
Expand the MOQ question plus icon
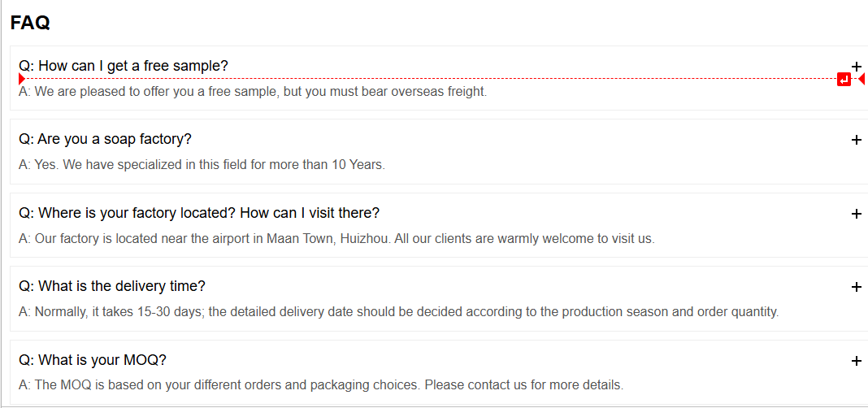(x=857, y=361)
